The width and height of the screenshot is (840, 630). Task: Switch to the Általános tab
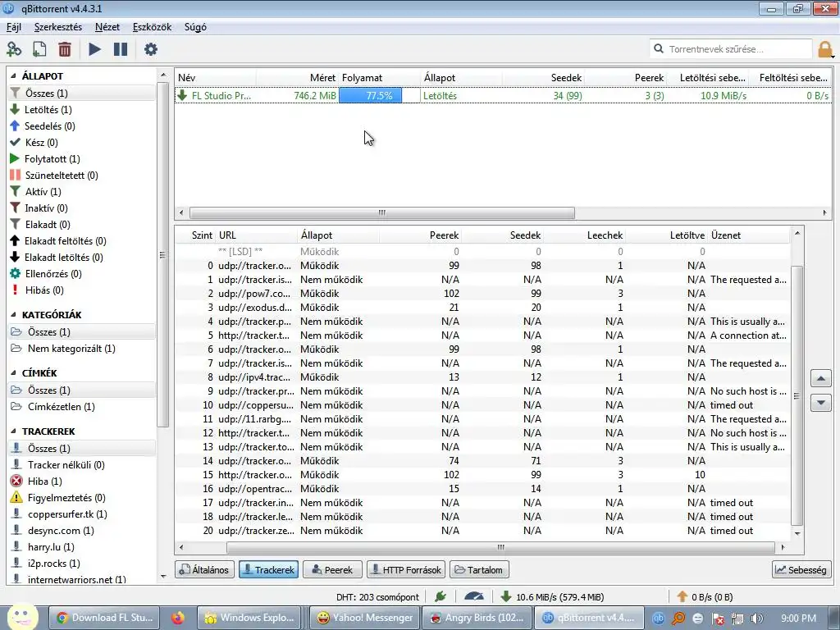click(x=204, y=570)
